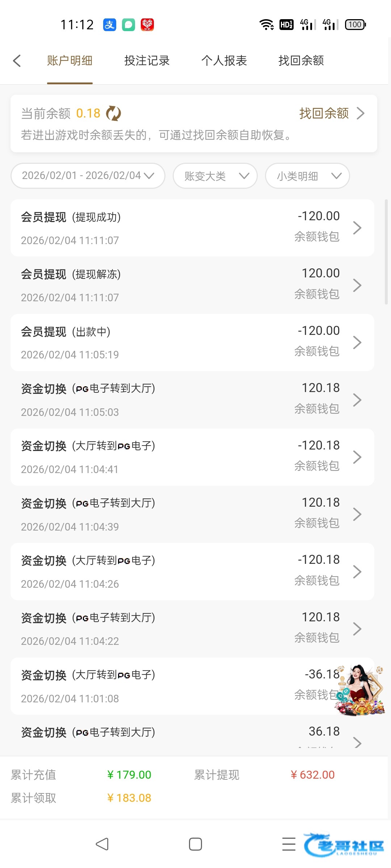Screen dimensions: 391x868
Task: Expand the 账变大类 filter dropdown
Action: click(x=215, y=176)
